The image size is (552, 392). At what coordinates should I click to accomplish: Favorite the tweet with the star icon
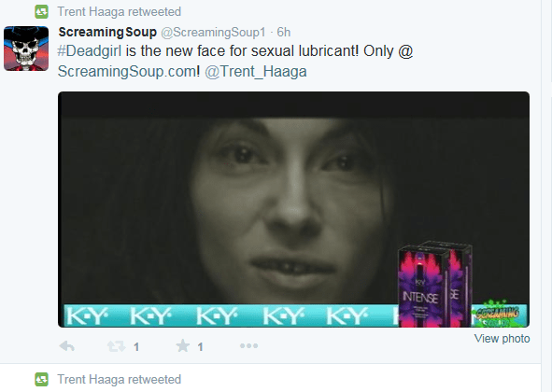coord(183,346)
